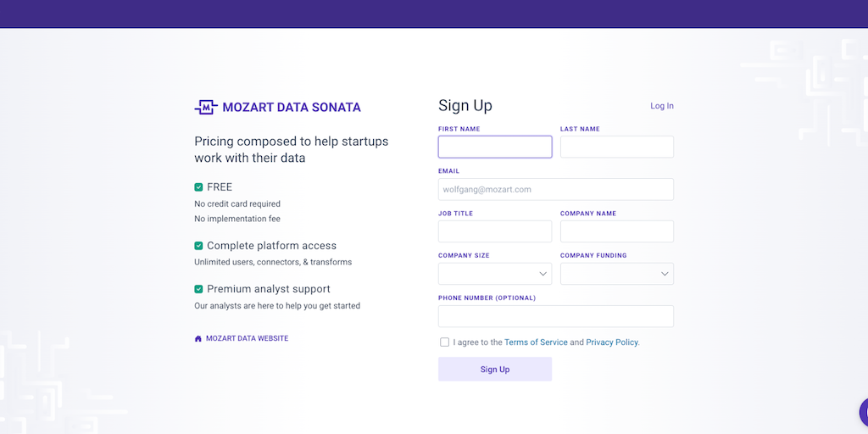
Task: Click the check icon beside Premium analyst support
Action: tap(198, 289)
